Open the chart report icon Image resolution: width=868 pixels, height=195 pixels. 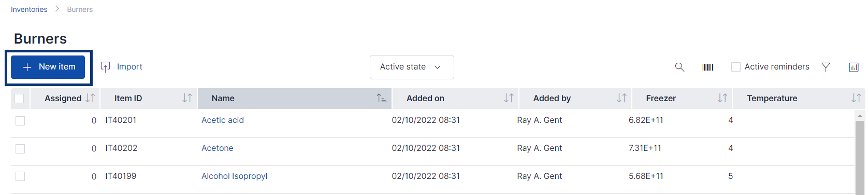[853, 67]
